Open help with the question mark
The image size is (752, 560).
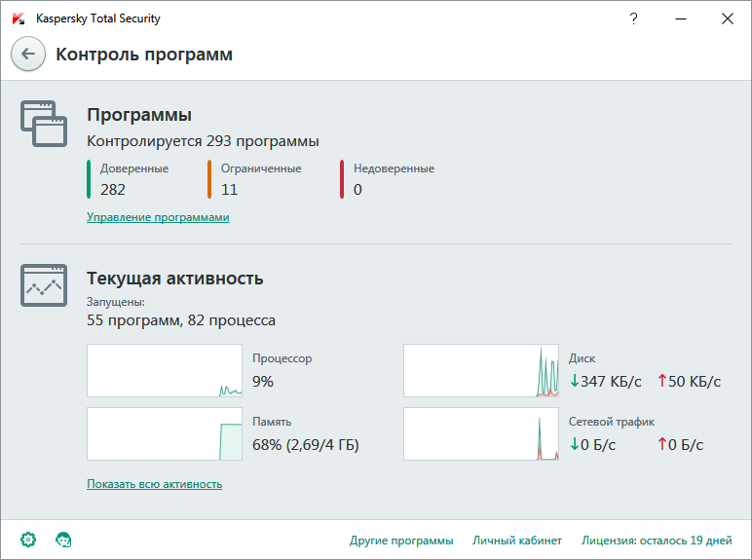pyautogui.click(x=634, y=19)
